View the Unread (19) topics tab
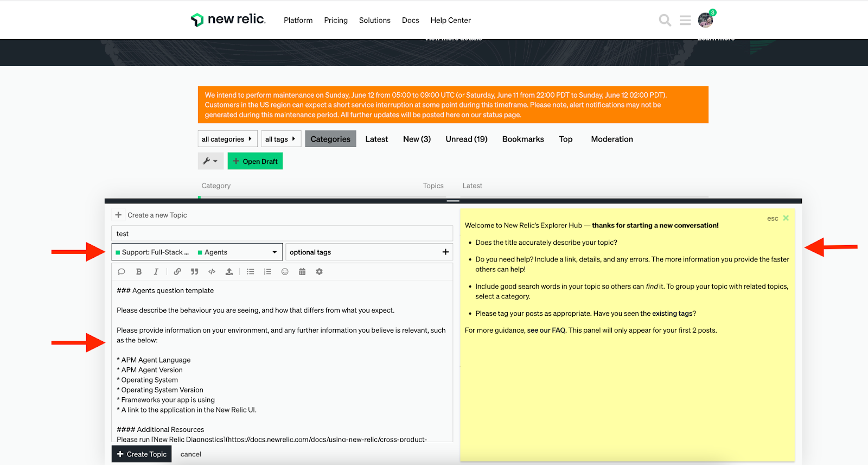The width and height of the screenshot is (868, 465). tap(467, 139)
